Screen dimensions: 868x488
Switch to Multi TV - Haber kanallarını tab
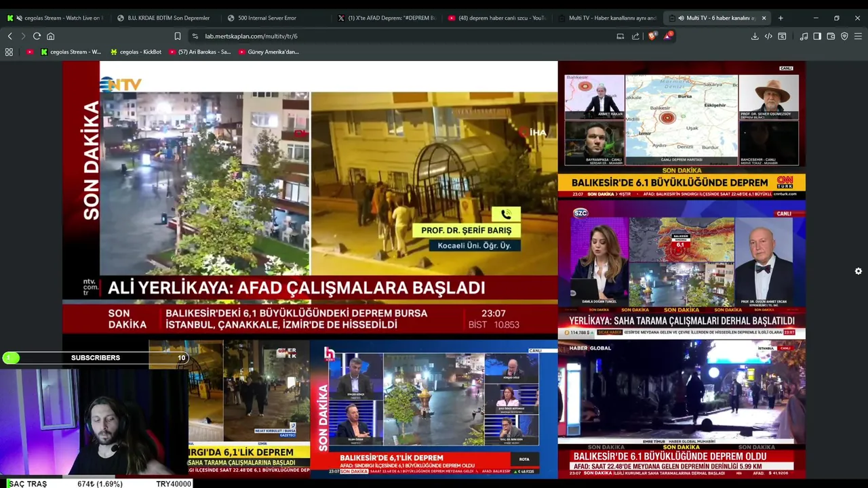click(608, 18)
